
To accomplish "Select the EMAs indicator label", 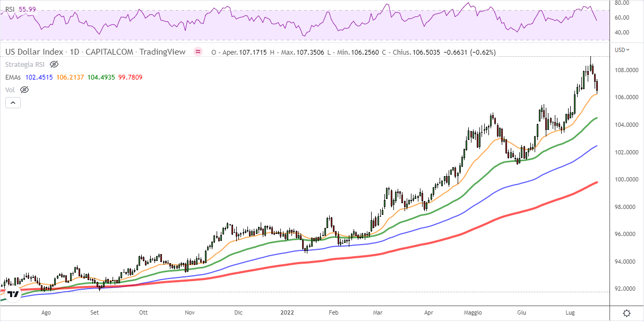I will click(14, 77).
